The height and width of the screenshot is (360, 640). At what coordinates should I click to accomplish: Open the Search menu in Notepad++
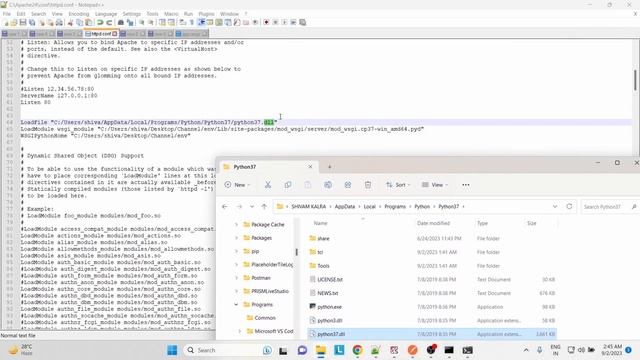(39, 14)
